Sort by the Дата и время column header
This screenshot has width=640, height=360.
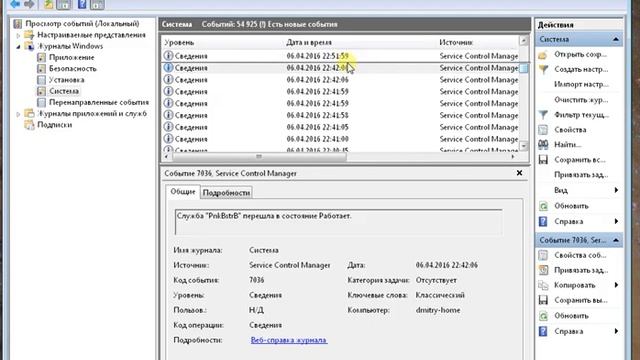point(309,42)
